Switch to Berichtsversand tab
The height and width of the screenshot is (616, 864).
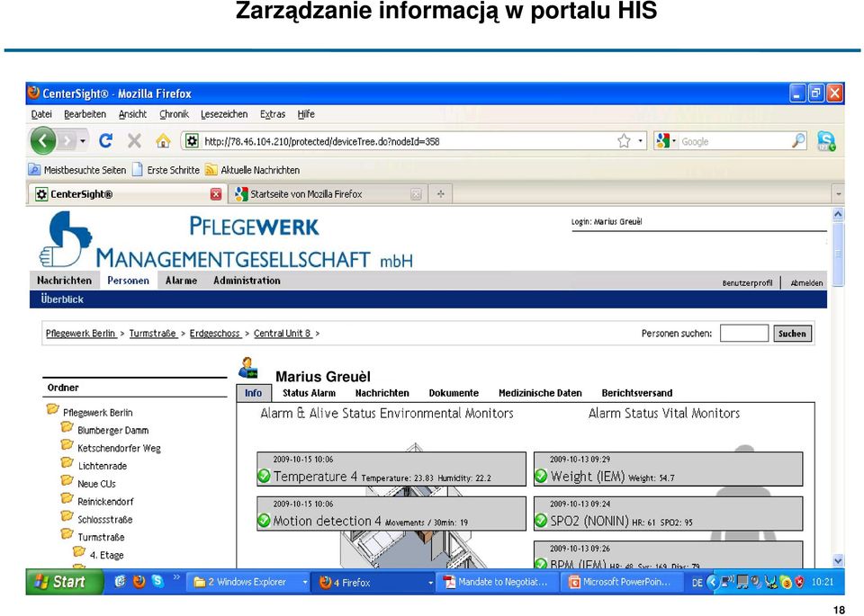coord(637,393)
